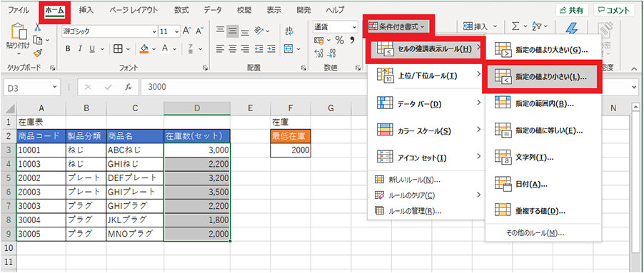The height and width of the screenshot is (273, 644).
Task: Click the AutoSum sigma icon
Action: (x=516, y=26)
